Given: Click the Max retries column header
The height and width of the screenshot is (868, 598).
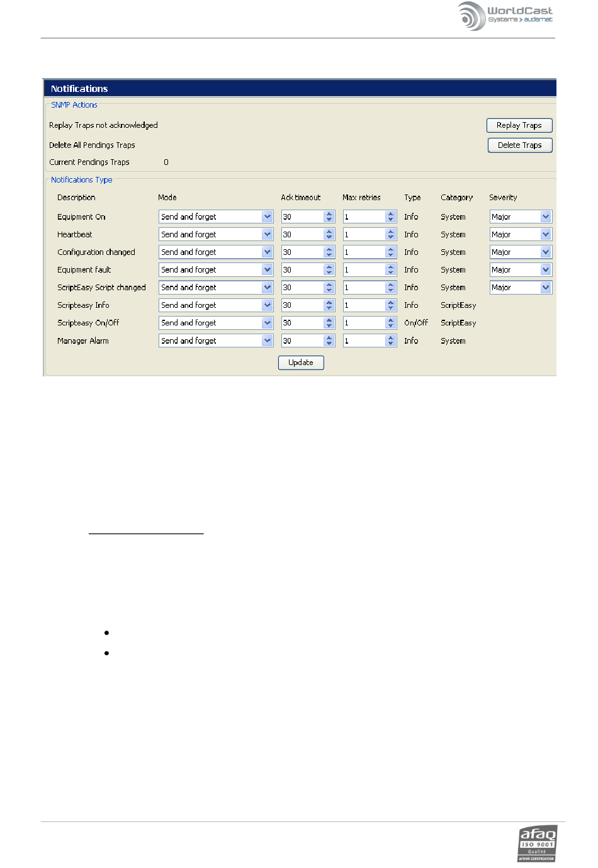Looking at the screenshot, I should coord(361,198).
